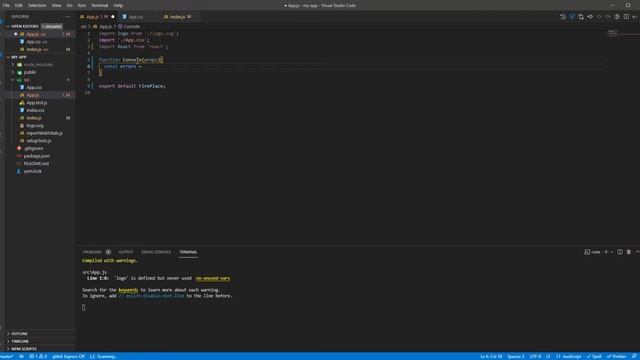The image size is (640, 360).
Task: Change file encoding UTF-8
Action: [535, 356]
